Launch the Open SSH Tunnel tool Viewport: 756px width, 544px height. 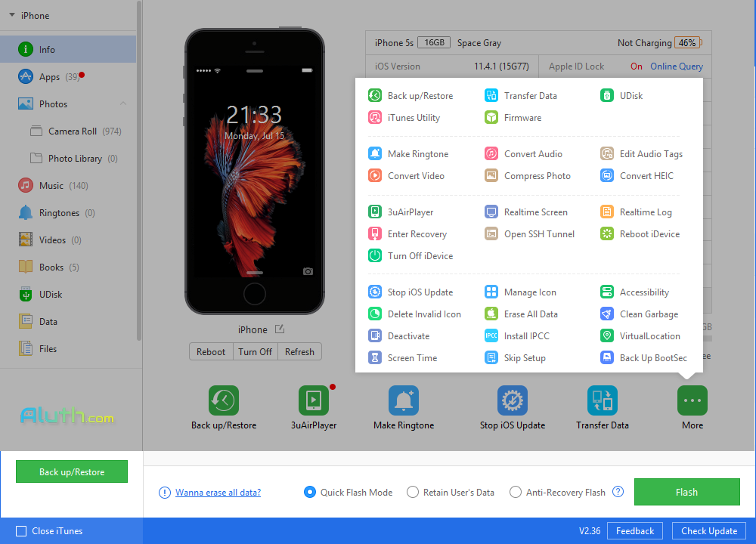click(x=535, y=233)
